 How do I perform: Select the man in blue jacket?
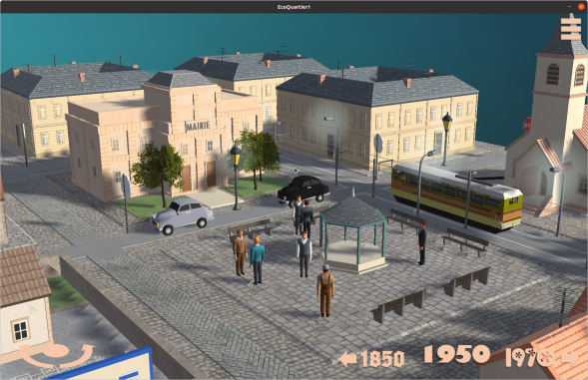click(x=258, y=260)
